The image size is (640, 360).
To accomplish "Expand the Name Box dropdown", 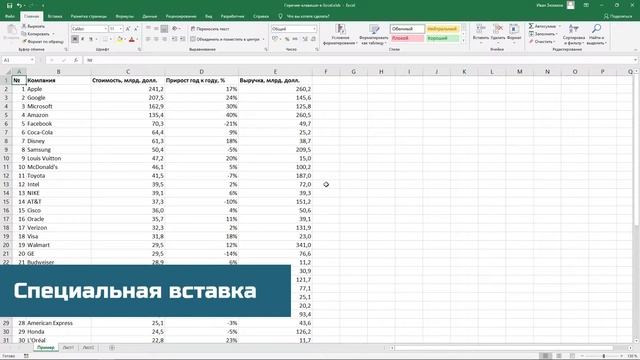I will pyautogui.click(x=32, y=60).
